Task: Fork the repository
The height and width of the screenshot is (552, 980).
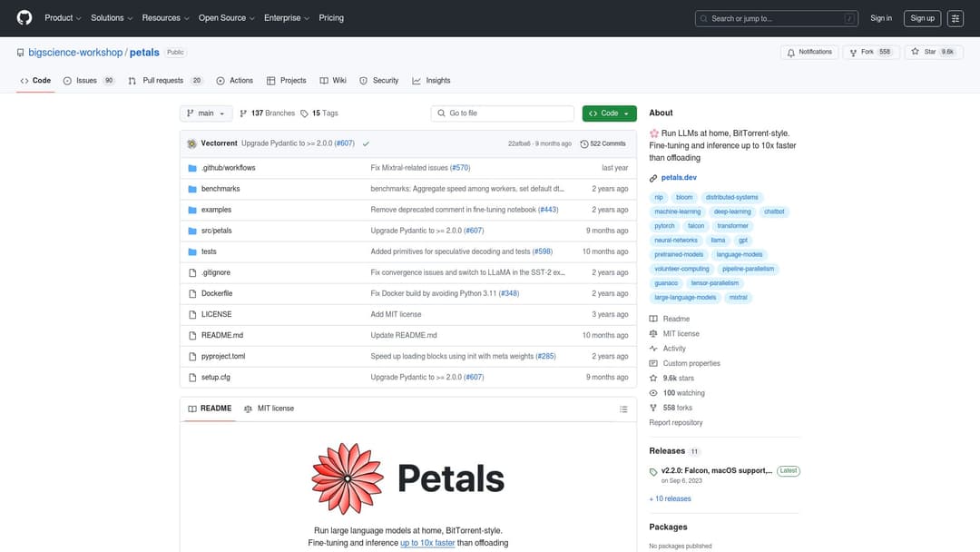Action: [x=871, y=53]
